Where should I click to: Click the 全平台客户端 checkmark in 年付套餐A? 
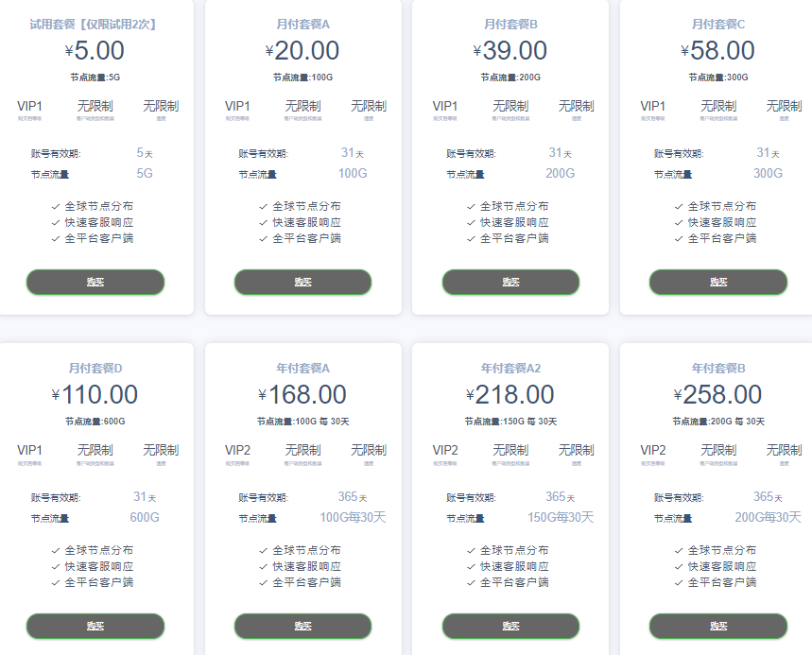click(x=264, y=582)
